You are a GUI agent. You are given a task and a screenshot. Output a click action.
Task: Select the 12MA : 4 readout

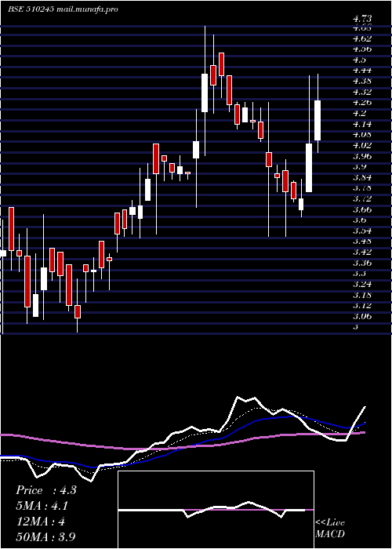[40, 522]
